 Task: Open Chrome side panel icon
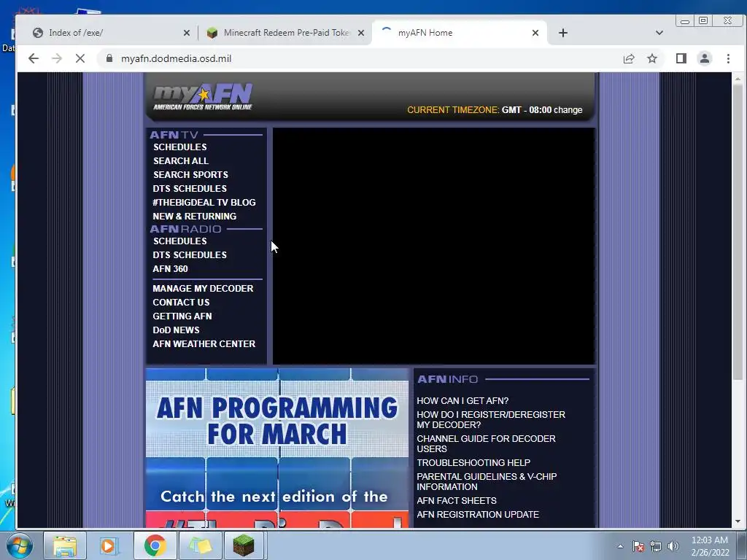(681, 58)
